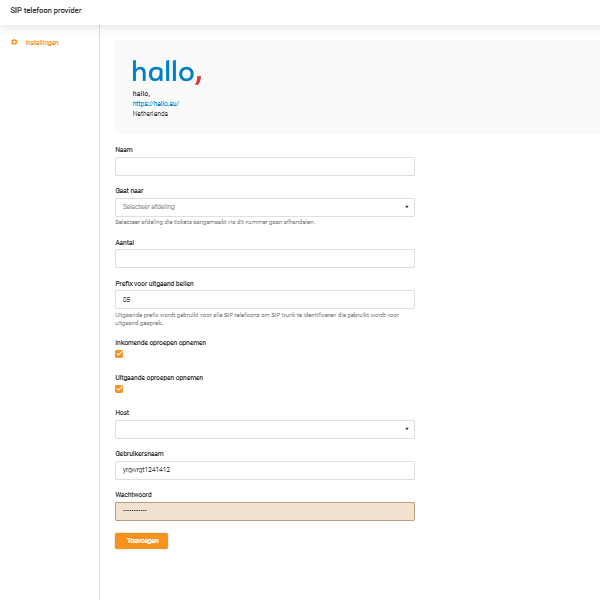Click the Naam input field
Viewport: 600px width, 600px height.
[x=265, y=167]
